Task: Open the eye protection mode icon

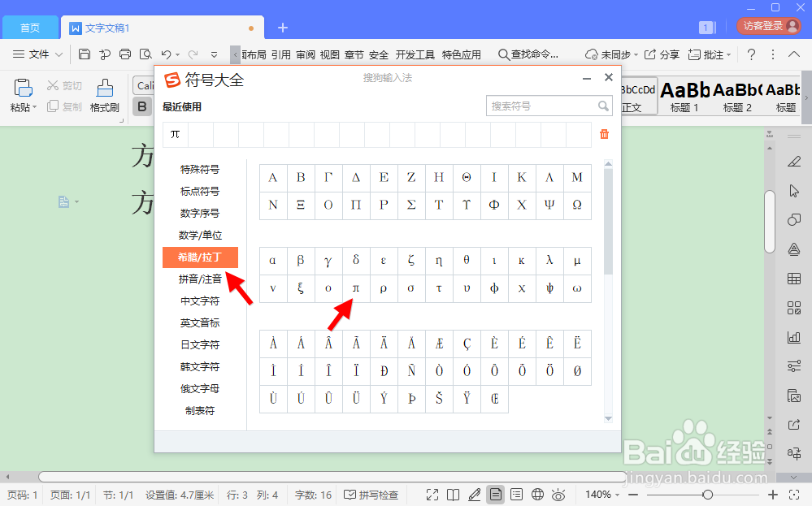Action: [x=558, y=494]
